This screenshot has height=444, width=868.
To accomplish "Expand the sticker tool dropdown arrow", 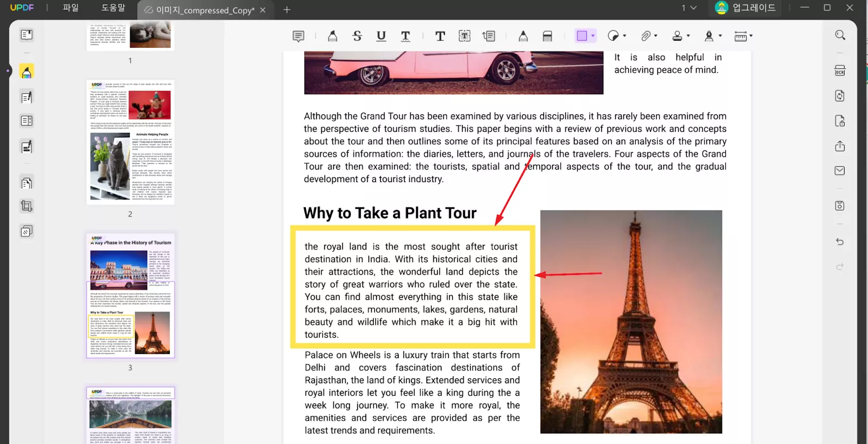I will [x=624, y=36].
